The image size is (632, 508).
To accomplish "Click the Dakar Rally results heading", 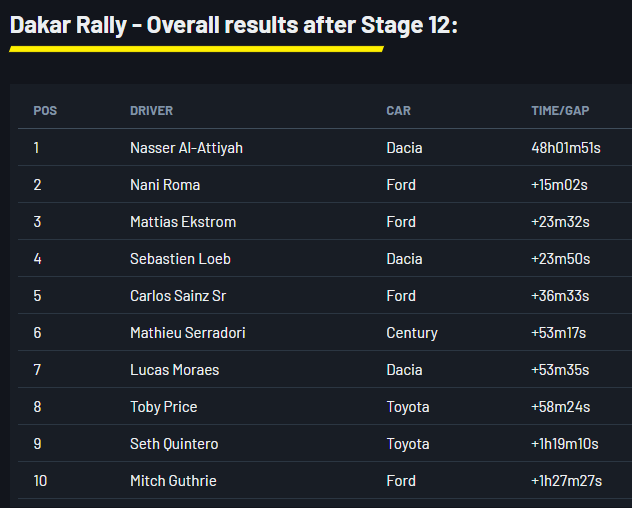I will pyautogui.click(x=233, y=25).
